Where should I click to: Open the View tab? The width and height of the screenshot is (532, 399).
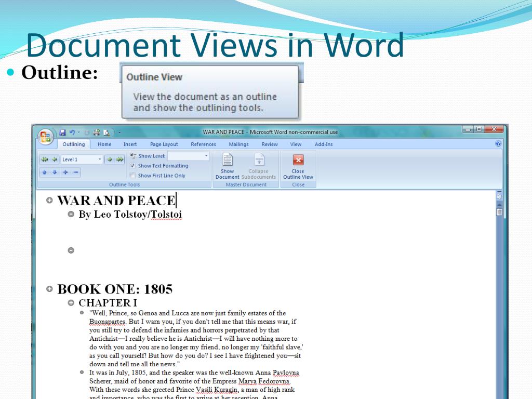296,144
